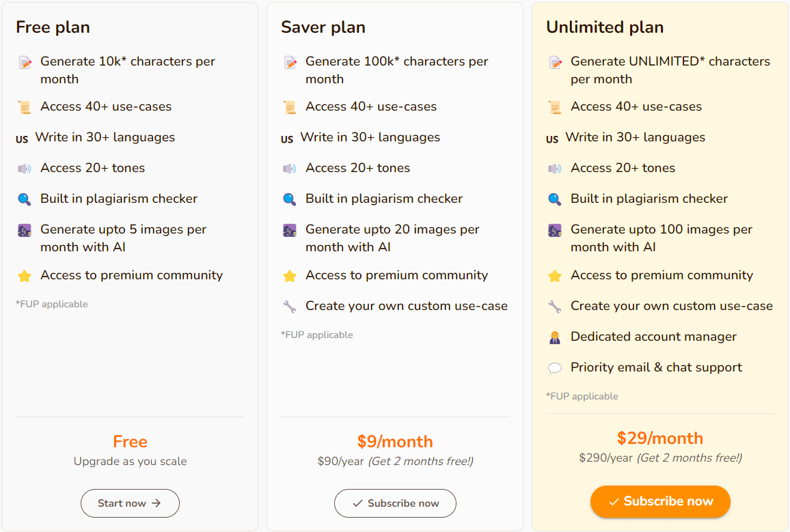Viewport: 790px width, 532px height.
Task: Click Subscribe now under the Saver plan
Action: 395,503
